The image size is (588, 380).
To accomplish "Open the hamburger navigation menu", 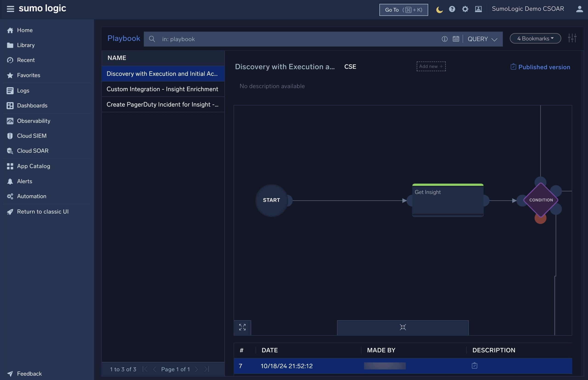I will click(10, 9).
